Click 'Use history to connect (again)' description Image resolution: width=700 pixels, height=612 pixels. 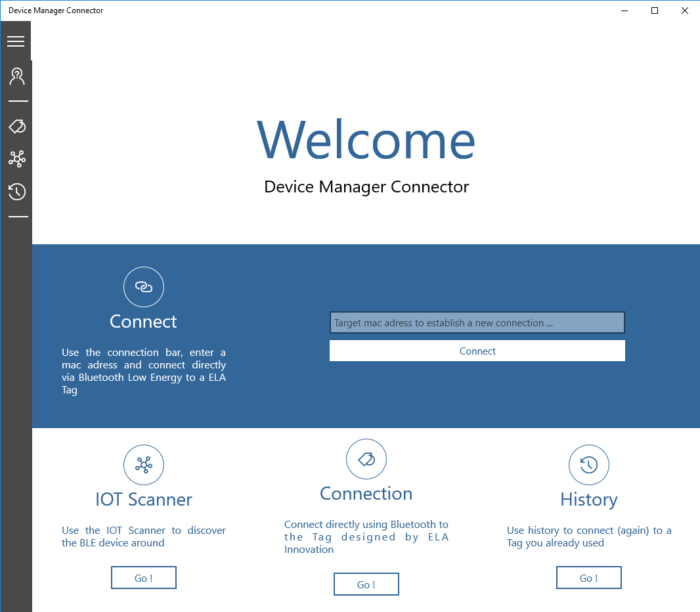[x=589, y=536]
